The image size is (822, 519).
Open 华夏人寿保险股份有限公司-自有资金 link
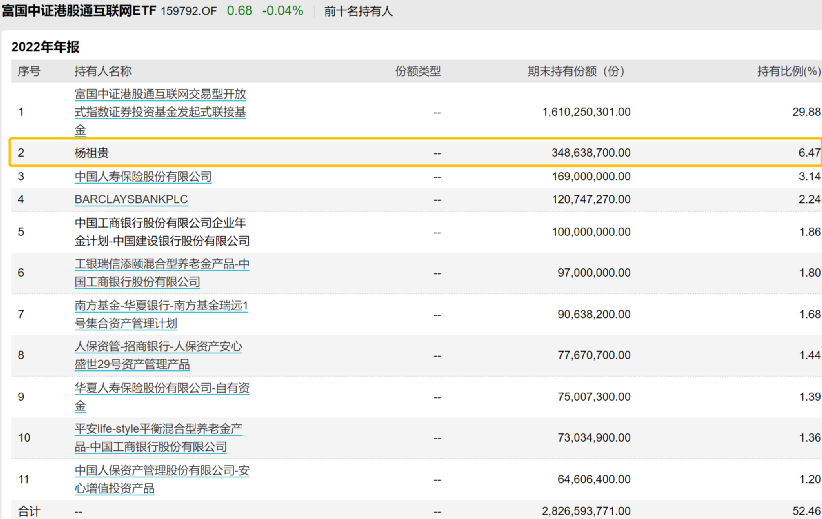(162, 396)
